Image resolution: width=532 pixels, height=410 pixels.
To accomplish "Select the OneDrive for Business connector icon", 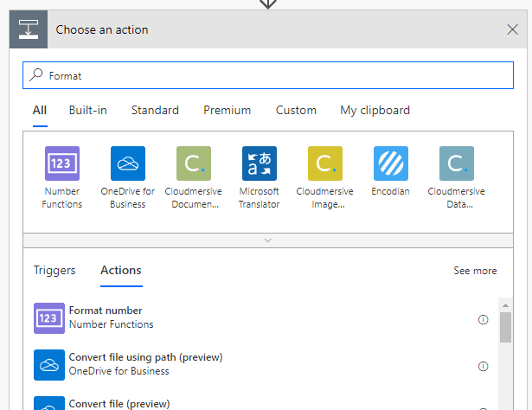I will [x=128, y=163].
